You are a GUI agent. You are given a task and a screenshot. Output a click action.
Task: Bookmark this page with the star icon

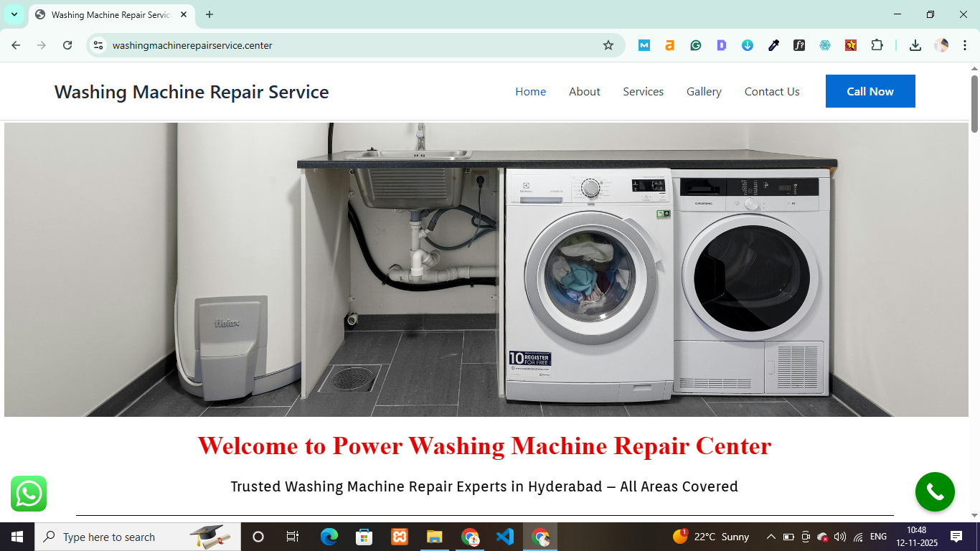608,45
